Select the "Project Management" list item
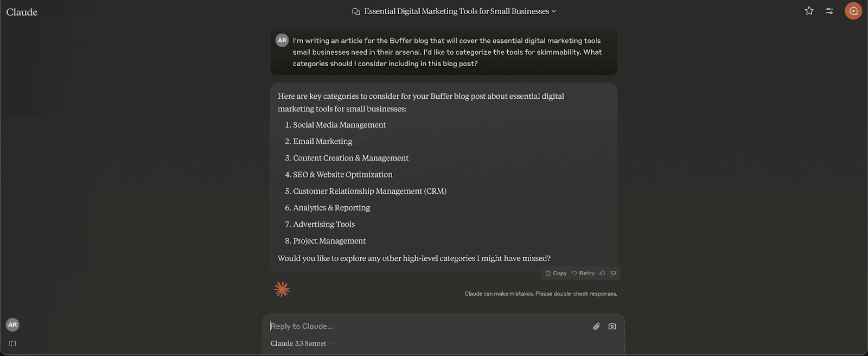 tap(329, 240)
